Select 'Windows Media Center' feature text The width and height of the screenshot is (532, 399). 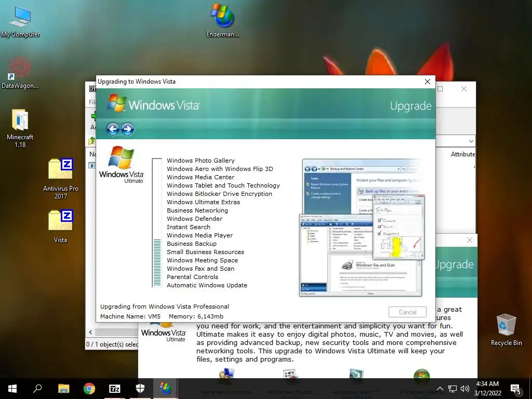[201, 177]
